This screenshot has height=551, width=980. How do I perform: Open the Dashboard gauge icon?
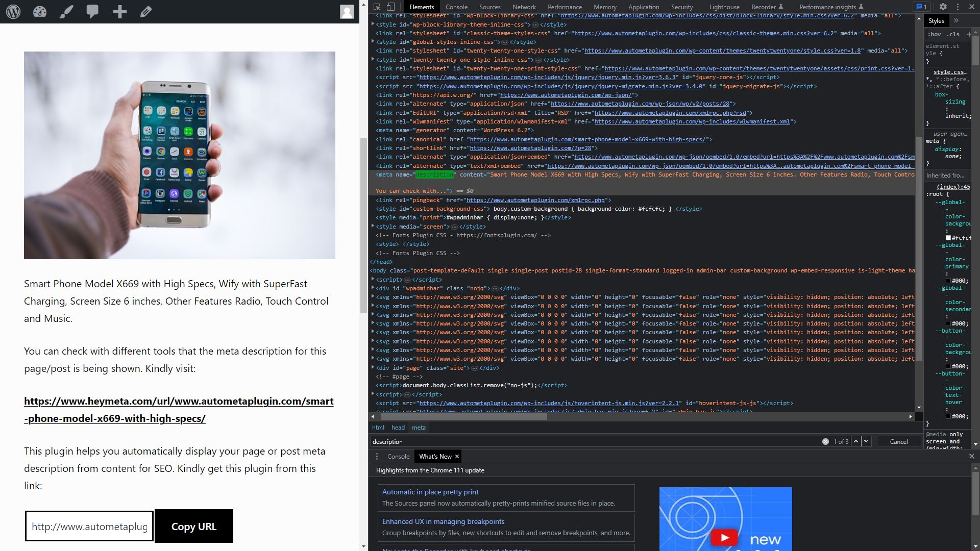[x=40, y=12]
